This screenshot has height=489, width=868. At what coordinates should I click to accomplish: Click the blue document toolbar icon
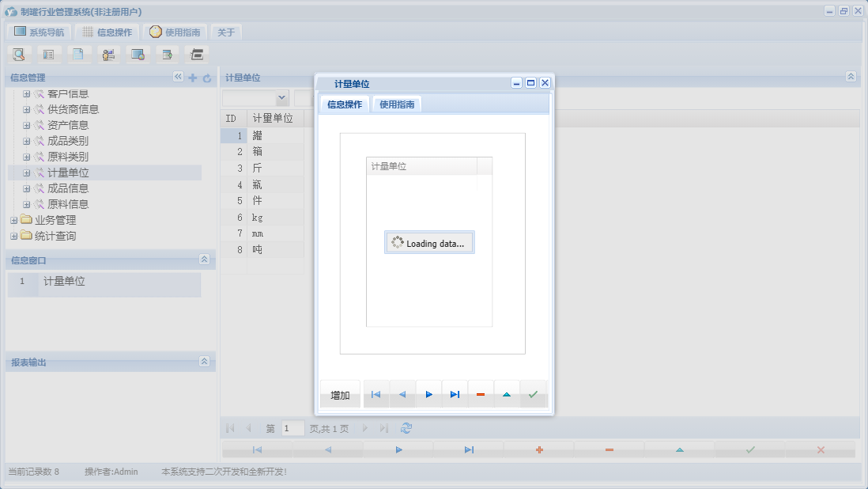[x=78, y=55]
